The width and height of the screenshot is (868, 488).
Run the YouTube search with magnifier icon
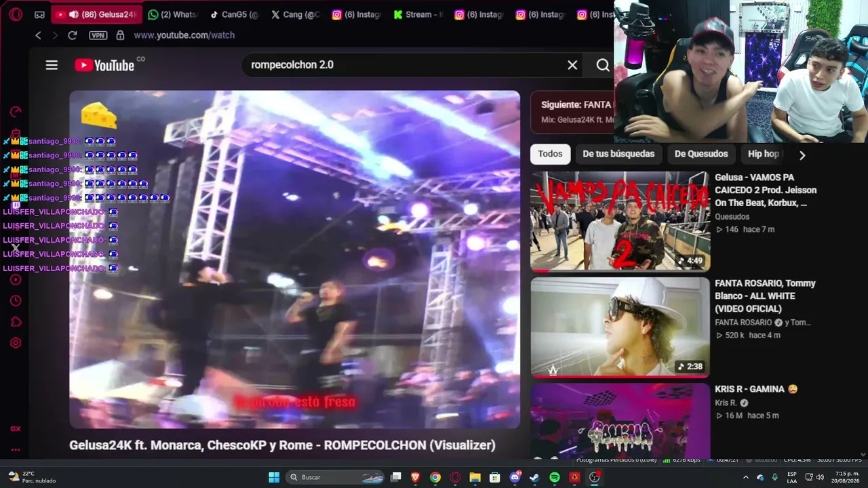602,65
